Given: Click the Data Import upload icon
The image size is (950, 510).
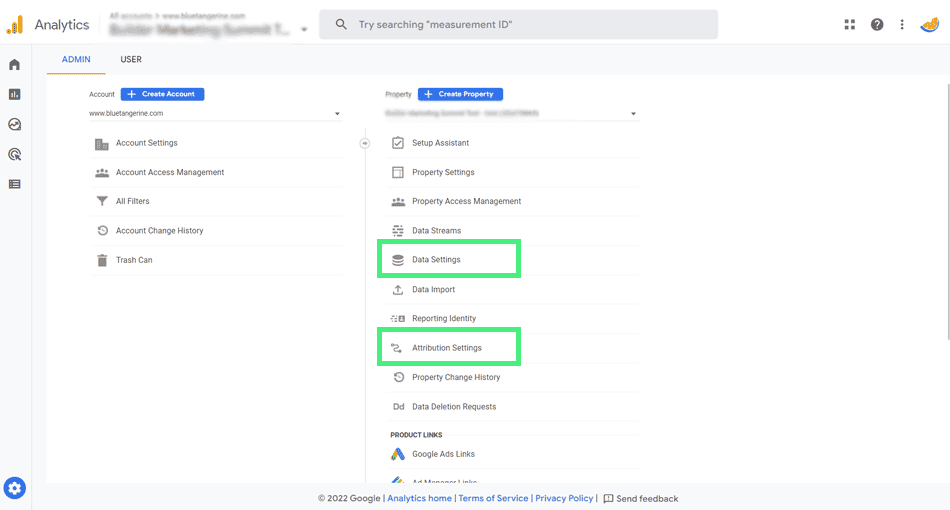Looking at the screenshot, I should [x=397, y=290].
